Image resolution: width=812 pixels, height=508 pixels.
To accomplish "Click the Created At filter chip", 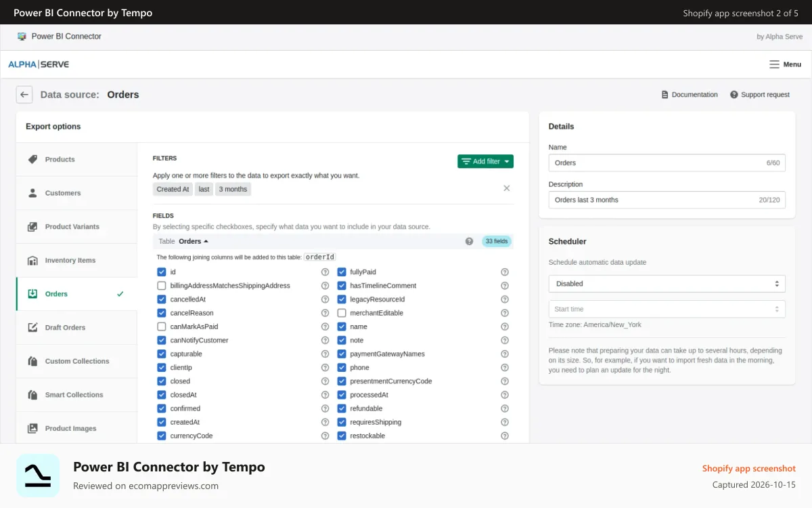I will [x=173, y=189].
